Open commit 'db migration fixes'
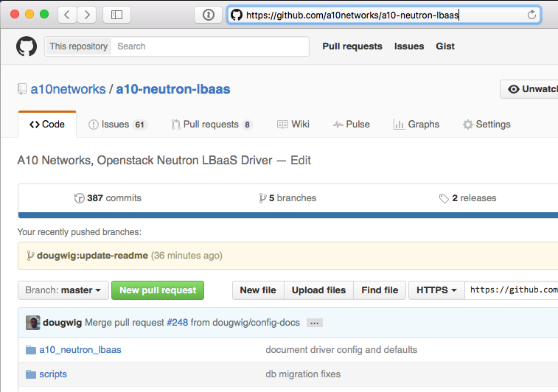Screen dimensions: 558x392 pos(303,374)
